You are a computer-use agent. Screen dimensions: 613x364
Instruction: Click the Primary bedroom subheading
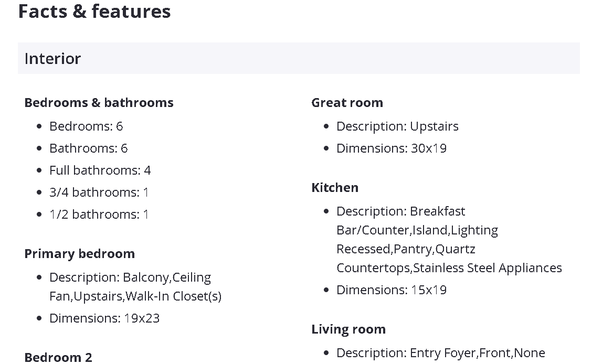(x=79, y=254)
